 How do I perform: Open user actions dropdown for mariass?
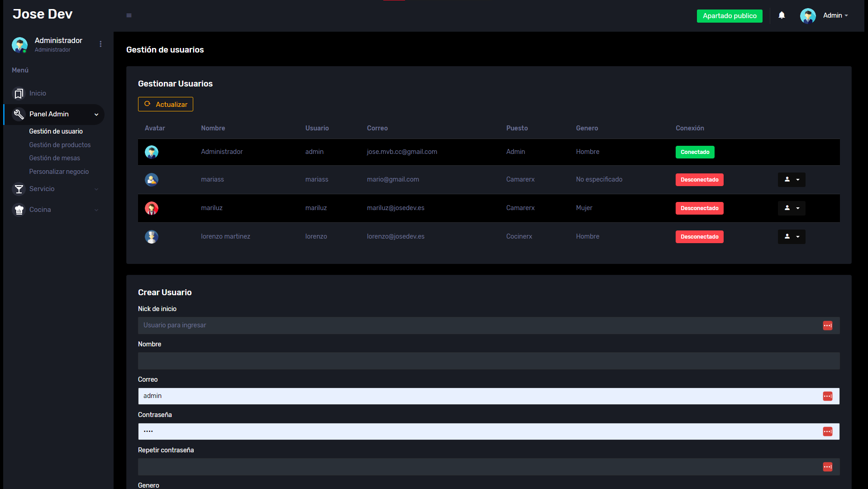click(x=791, y=180)
